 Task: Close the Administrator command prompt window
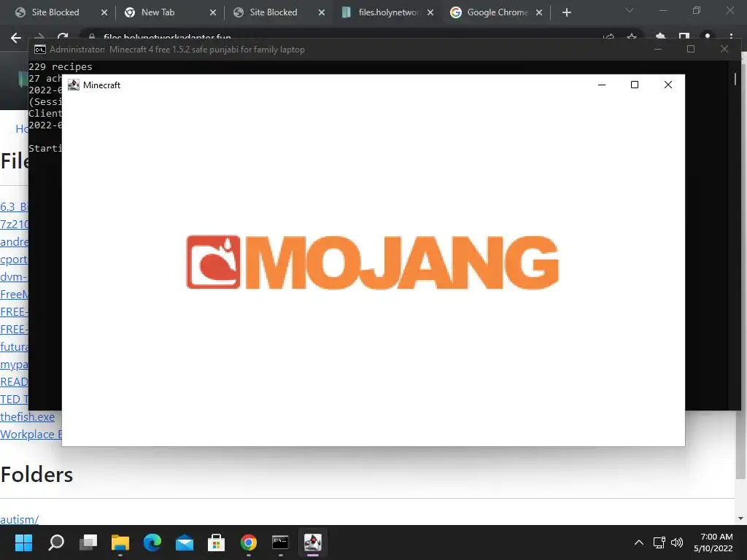click(724, 49)
